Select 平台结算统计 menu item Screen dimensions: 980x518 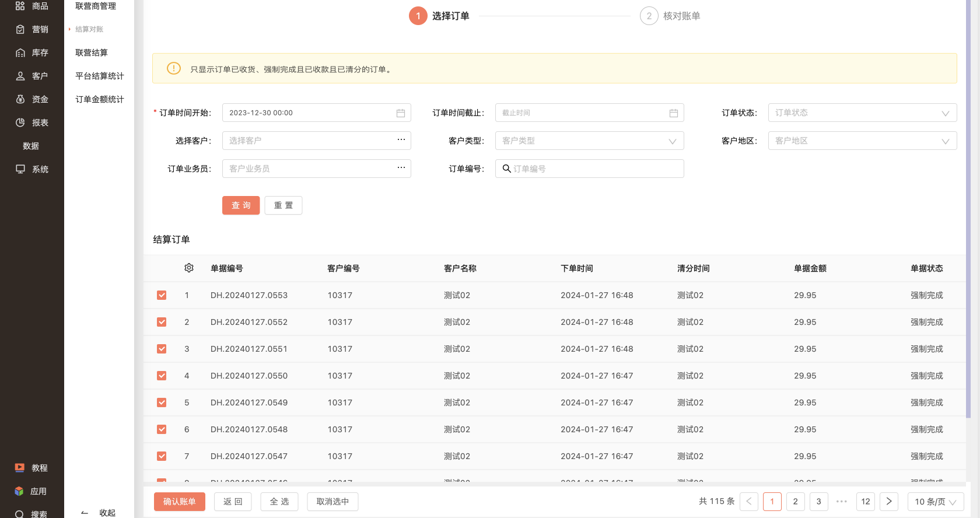pos(100,76)
